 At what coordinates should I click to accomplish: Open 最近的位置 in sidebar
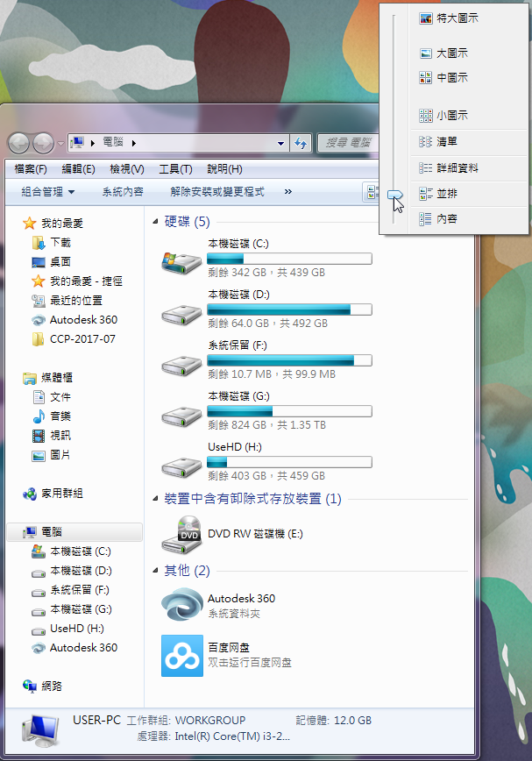point(67,301)
